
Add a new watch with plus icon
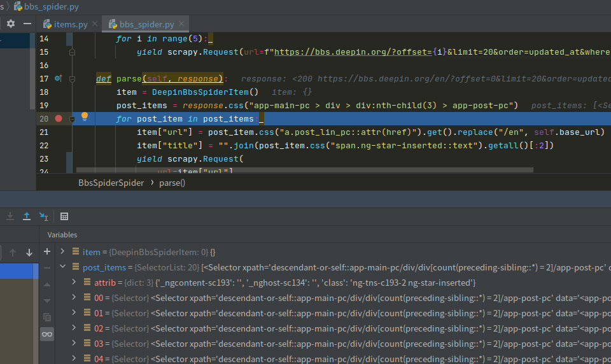click(47, 252)
